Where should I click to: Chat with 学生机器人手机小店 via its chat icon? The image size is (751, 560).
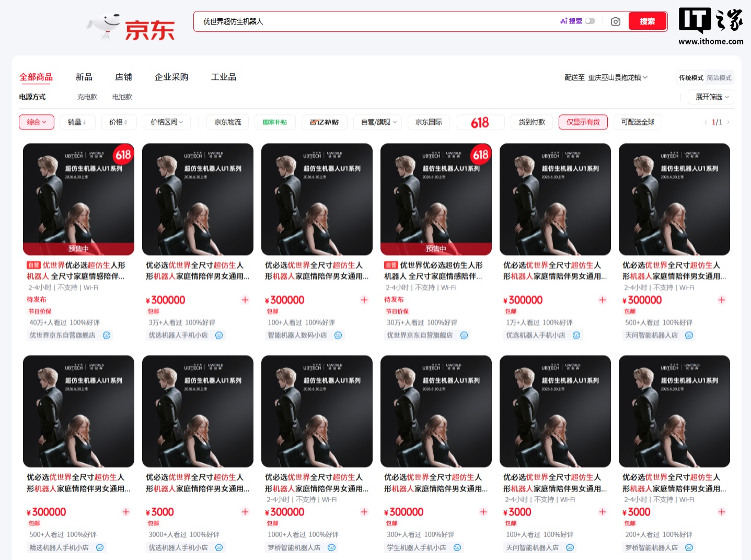[x=457, y=547]
